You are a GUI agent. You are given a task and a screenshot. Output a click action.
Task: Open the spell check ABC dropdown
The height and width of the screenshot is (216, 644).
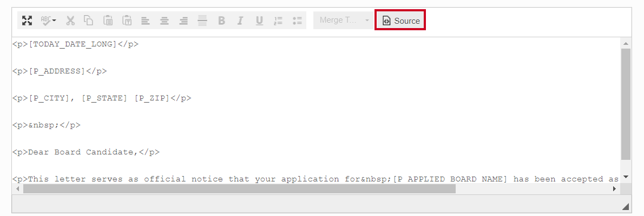click(x=49, y=21)
